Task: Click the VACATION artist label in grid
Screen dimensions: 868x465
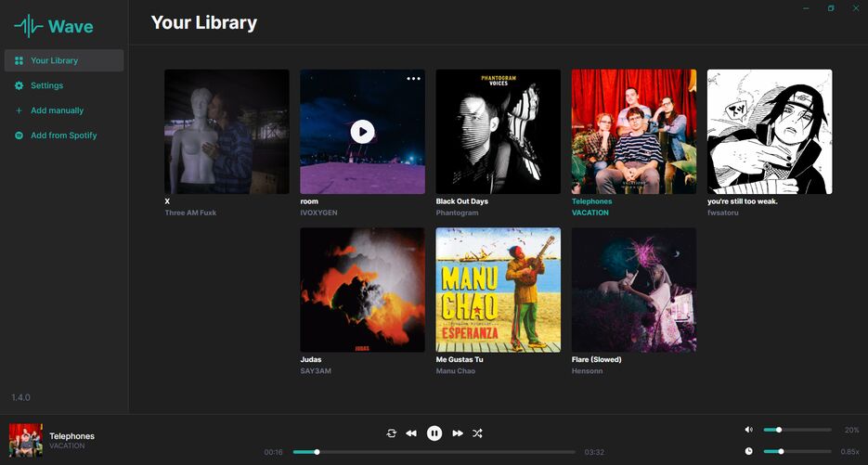Action: click(590, 213)
